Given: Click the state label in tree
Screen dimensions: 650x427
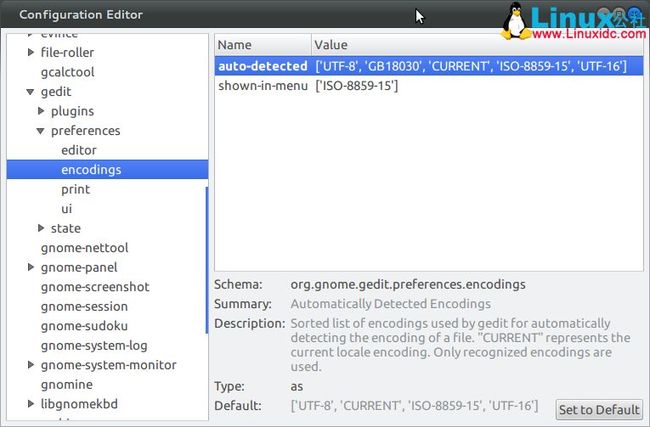Looking at the screenshot, I should point(66,228).
